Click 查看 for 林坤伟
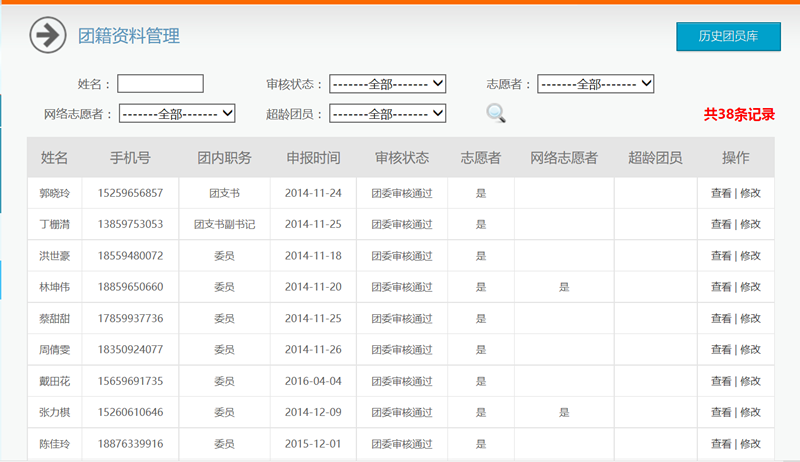 click(721, 287)
